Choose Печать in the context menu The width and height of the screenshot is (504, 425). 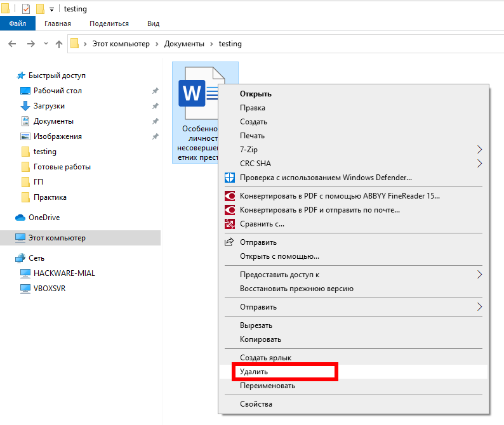[354, 136]
